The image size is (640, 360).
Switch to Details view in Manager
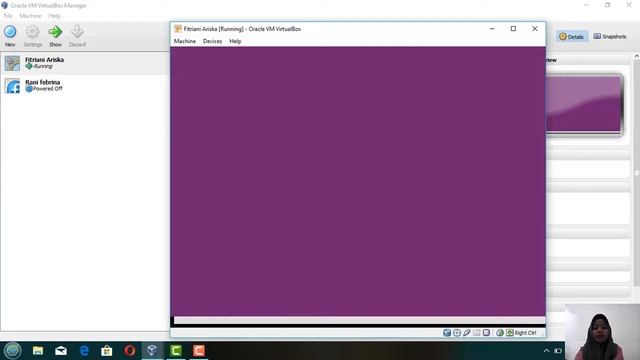point(571,36)
